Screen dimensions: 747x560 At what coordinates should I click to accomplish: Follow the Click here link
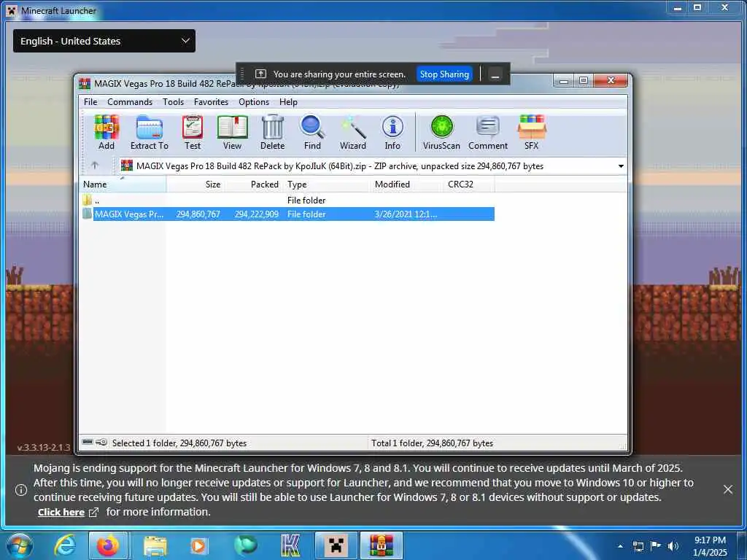(x=61, y=513)
